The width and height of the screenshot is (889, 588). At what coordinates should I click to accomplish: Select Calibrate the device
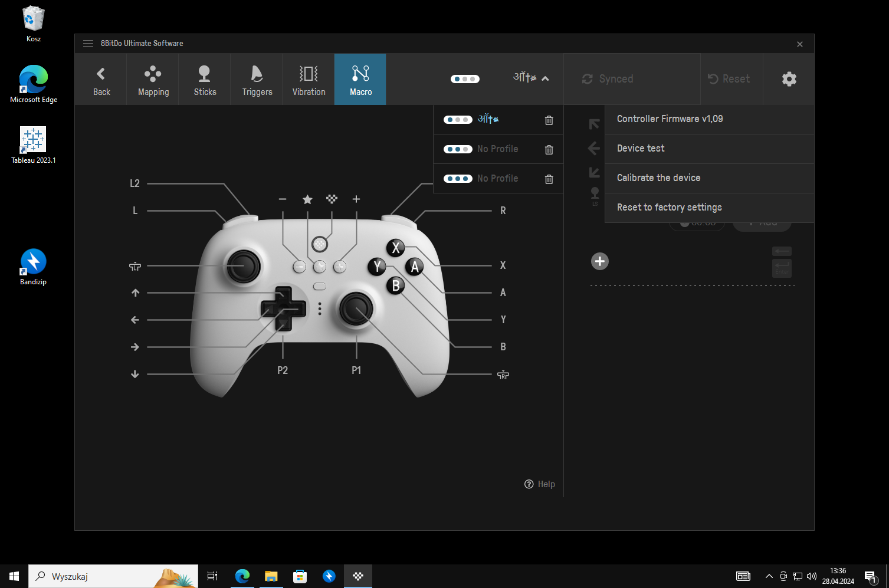pos(710,178)
